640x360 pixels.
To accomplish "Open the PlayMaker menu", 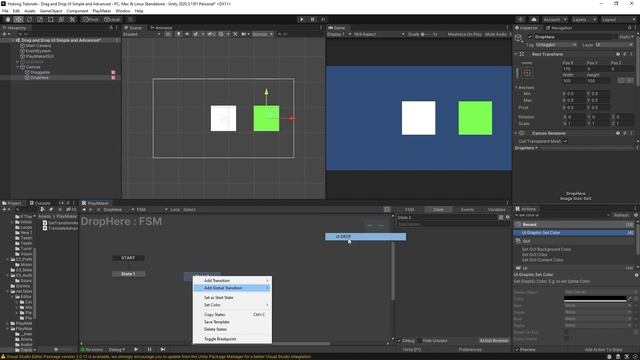I will click(x=102, y=11).
